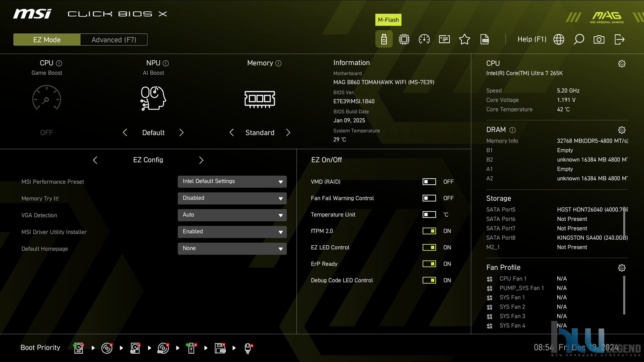The image size is (644, 362).
Task: Open the search magnifier icon
Action: 579,39
